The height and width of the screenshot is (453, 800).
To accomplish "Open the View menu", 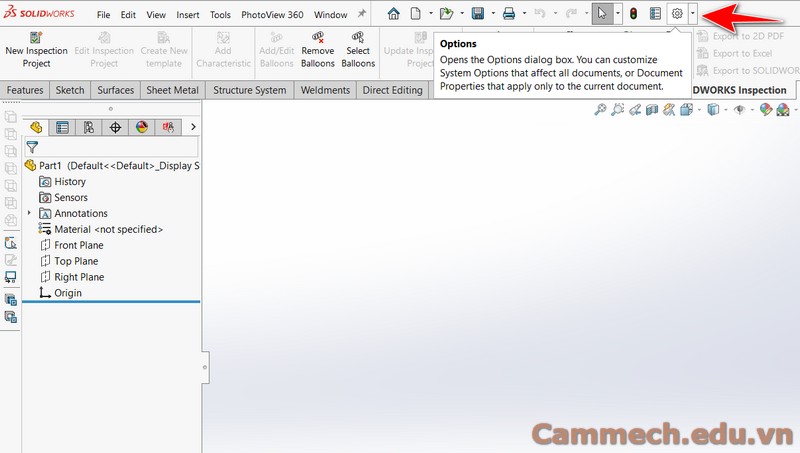I will 156,15.
